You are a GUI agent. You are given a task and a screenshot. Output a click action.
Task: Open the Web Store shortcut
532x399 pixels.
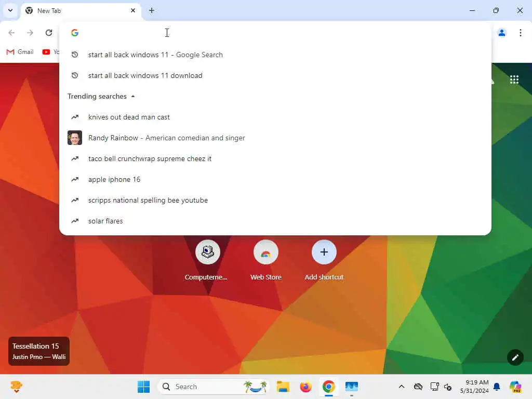(x=265, y=261)
